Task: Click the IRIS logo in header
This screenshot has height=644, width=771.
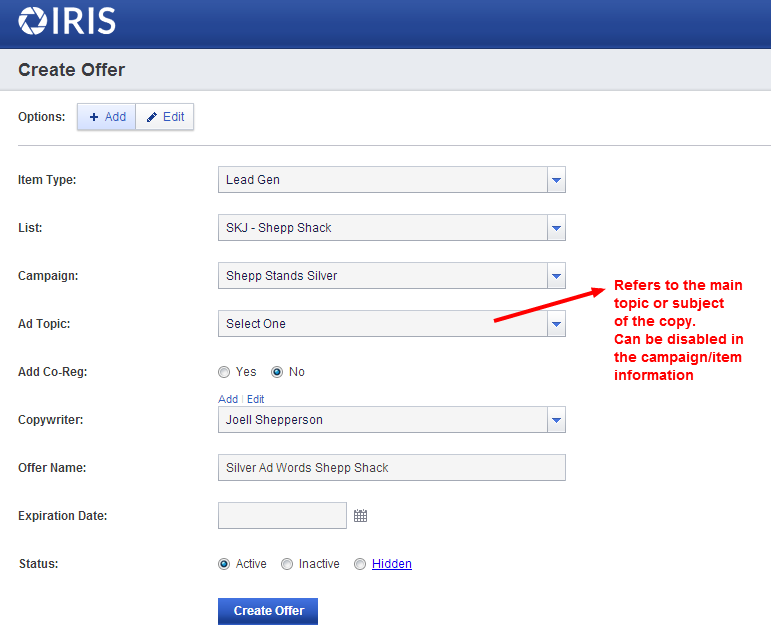Action: point(67,21)
